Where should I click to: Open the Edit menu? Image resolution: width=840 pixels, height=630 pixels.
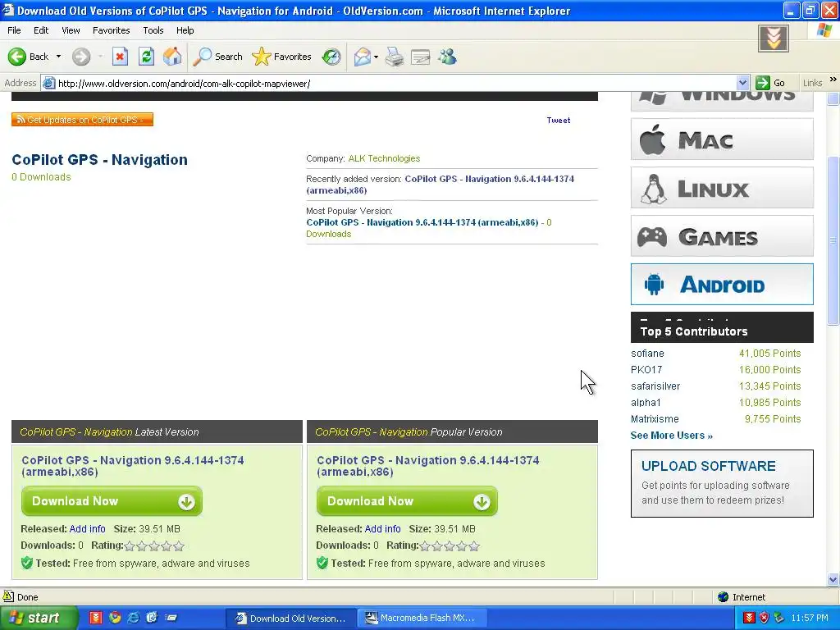tap(41, 30)
